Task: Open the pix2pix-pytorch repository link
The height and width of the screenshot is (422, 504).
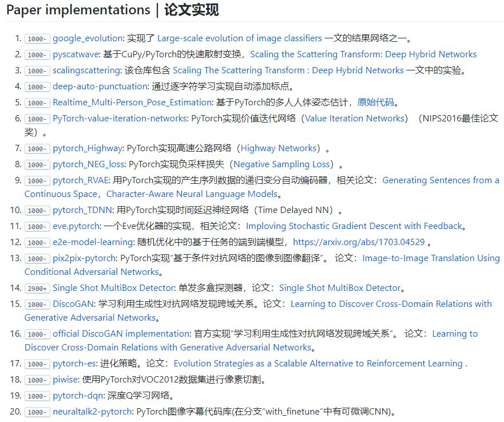Action: click(x=84, y=259)
